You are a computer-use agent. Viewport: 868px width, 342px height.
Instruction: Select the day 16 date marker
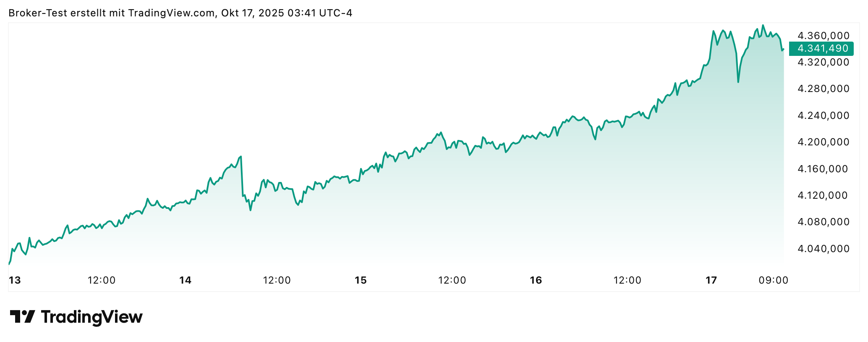536,280
